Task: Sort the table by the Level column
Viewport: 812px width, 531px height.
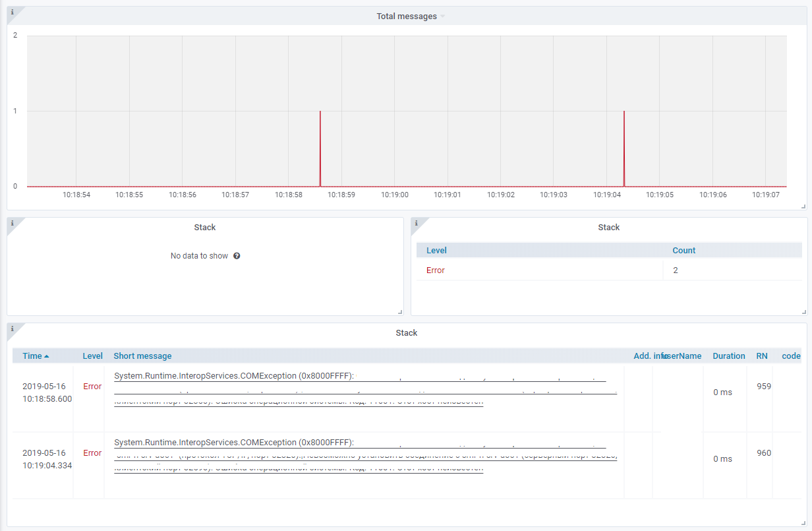Action: (x=92, y=356)
